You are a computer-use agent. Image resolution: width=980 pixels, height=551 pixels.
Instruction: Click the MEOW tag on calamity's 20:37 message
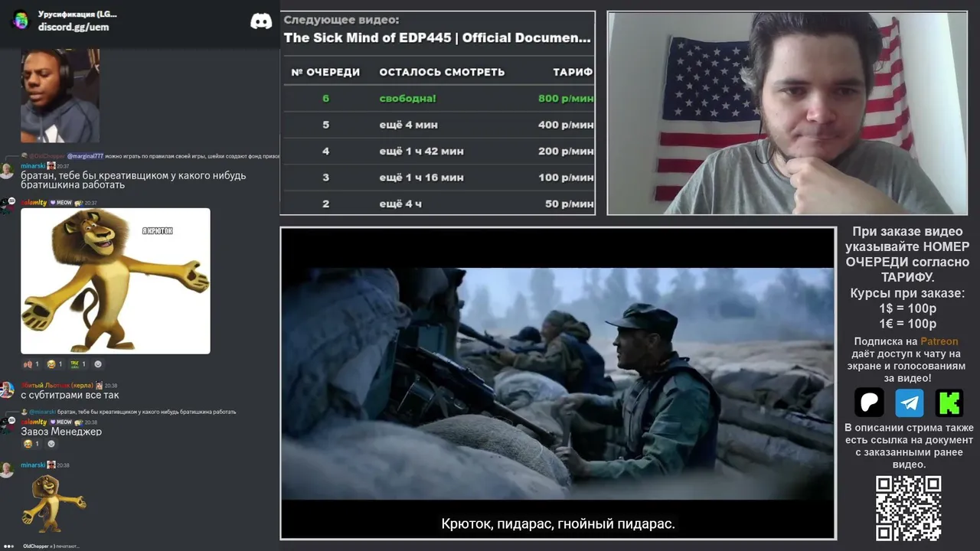coord(63,203)
